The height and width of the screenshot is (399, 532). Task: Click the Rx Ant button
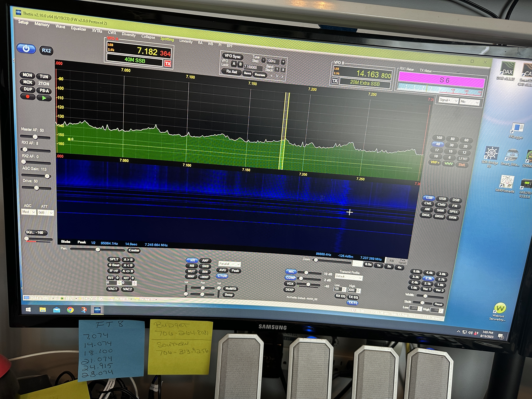pos(231,71)
